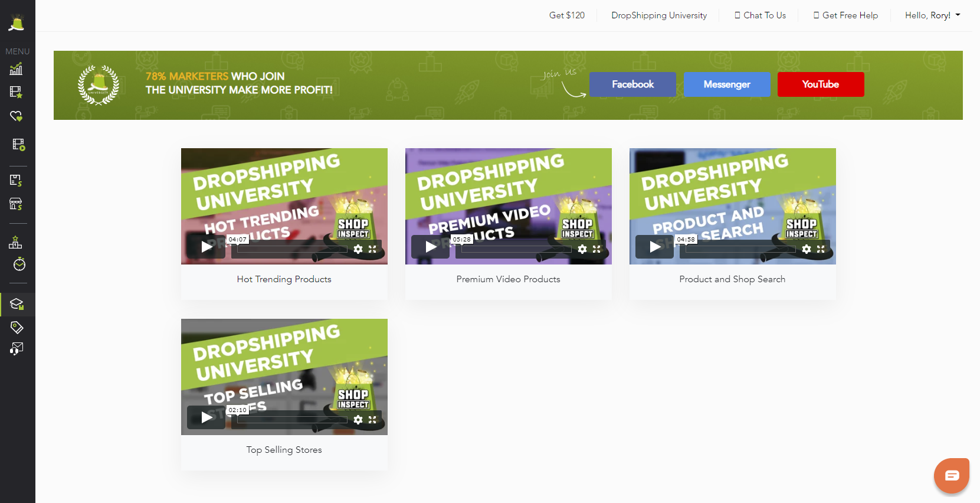Seek in Top Selling Stores video progress bar
Screen dimensions: 980x503
click(x=292, y=420)
